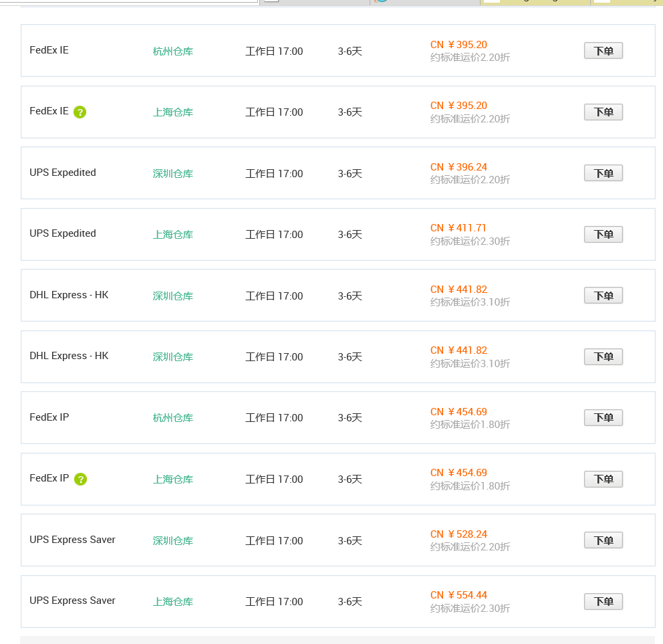The image size is (663, 644).
Task: Click the question mark beside FedEx IP
Action: pyautogui.click(x=80, y=479)
